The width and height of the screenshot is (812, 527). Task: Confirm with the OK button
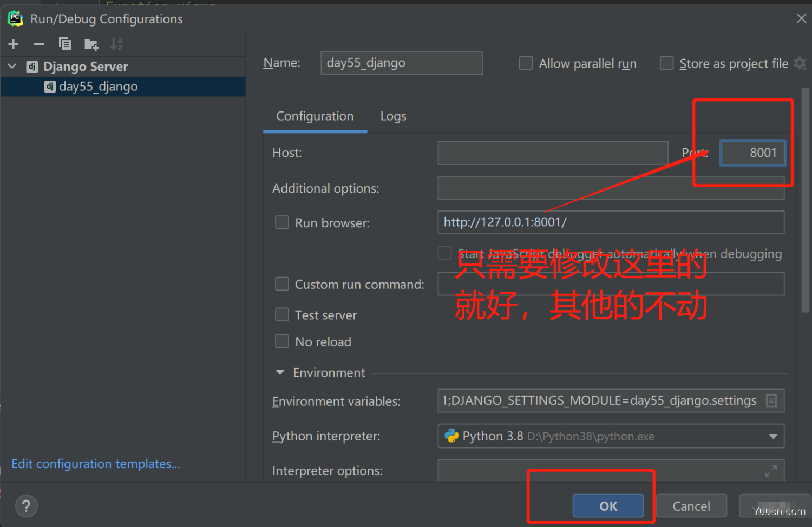(x=608, y=506)
